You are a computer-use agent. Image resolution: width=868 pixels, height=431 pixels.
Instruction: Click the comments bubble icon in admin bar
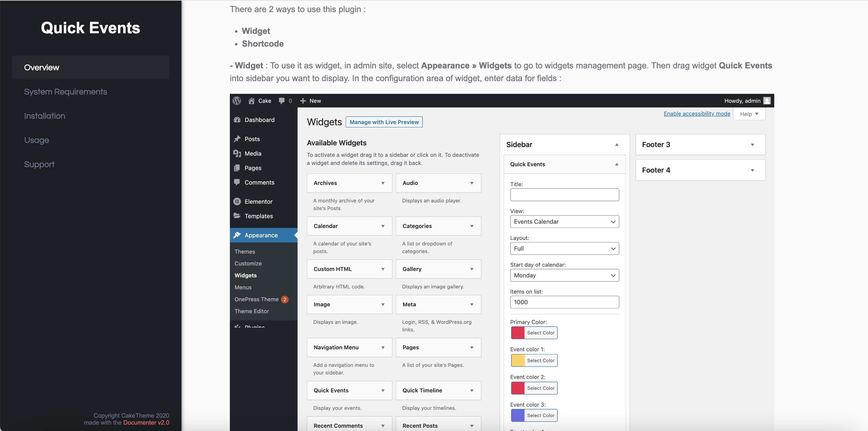click(282, 101)
